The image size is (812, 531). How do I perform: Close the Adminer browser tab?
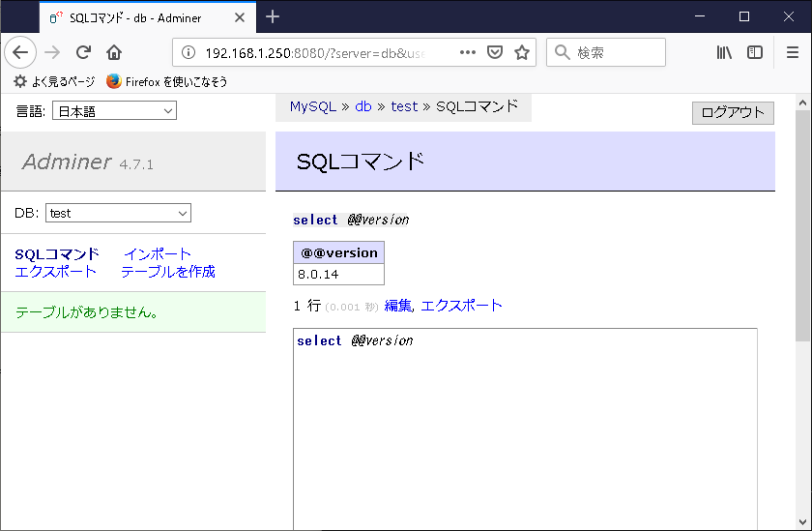point(240,17)
